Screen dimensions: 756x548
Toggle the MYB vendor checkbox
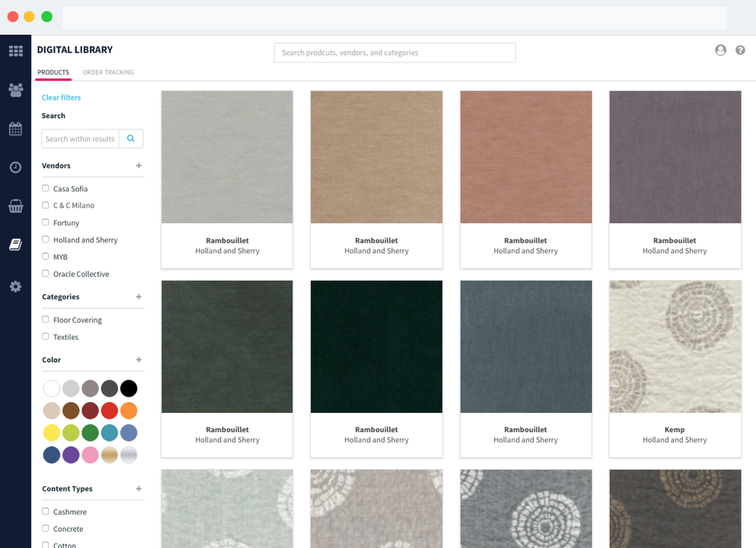point(45,256)
